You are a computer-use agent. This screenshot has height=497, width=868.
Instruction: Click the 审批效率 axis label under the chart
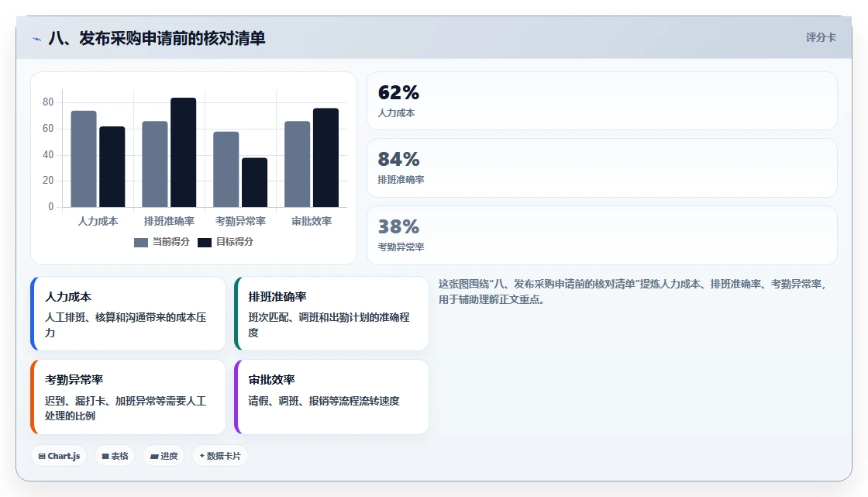[312, 221]
